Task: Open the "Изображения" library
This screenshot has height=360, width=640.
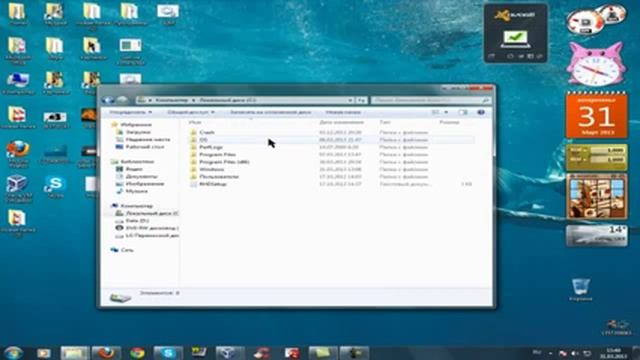Action: (x=144, y=184)
